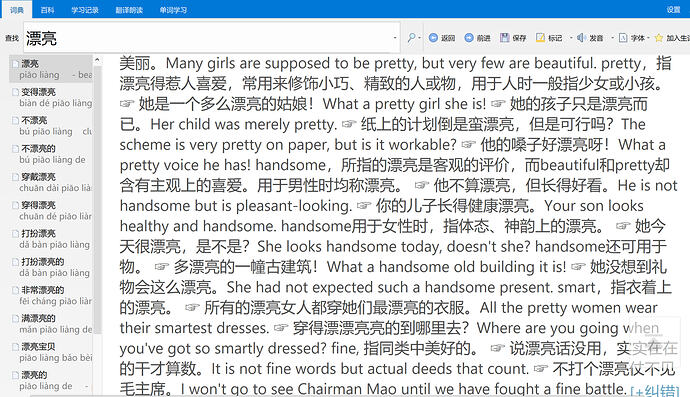Save the entry with 保存

tap(513, 38)
